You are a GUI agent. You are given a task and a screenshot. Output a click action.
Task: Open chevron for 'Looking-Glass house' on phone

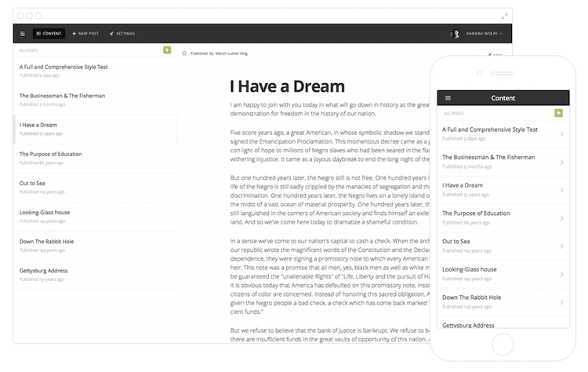pyautogui.click(x=562, y=275)
